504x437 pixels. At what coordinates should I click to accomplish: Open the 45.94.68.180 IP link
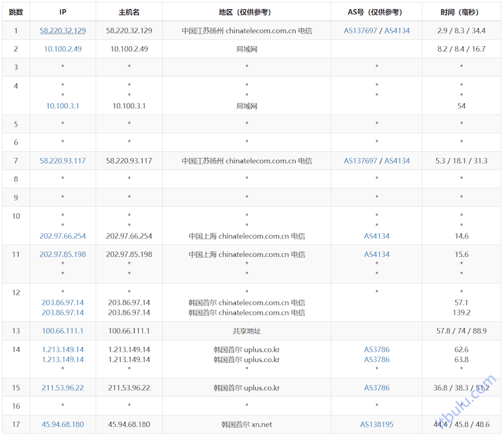click(x=62, y=424)
